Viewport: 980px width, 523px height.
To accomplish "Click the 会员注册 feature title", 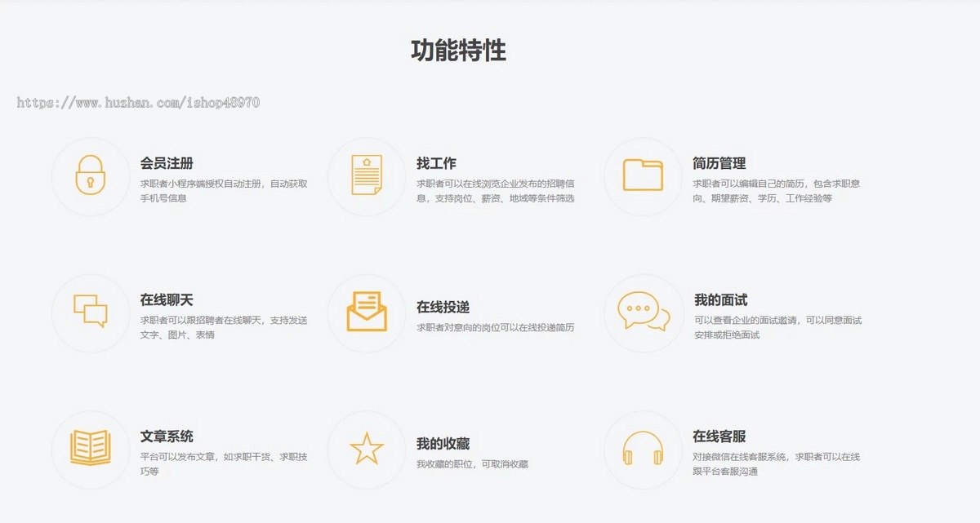I will pyautogui.click(x=167, y=163).
